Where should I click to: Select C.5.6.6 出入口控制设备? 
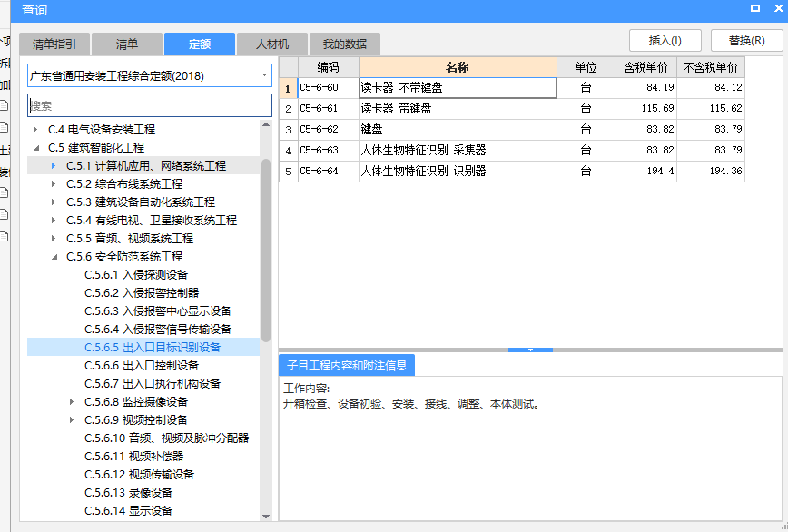(x=142, y=365)
